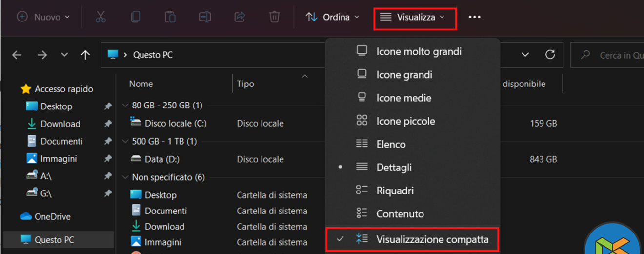Go up one folder level
Image resolution: width=644 pixels, height=254 pixels.
point(85,55)
